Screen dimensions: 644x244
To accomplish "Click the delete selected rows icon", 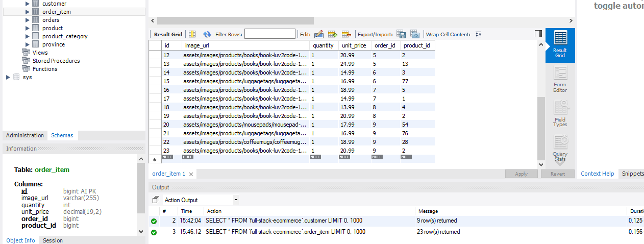I will point(346,34).
